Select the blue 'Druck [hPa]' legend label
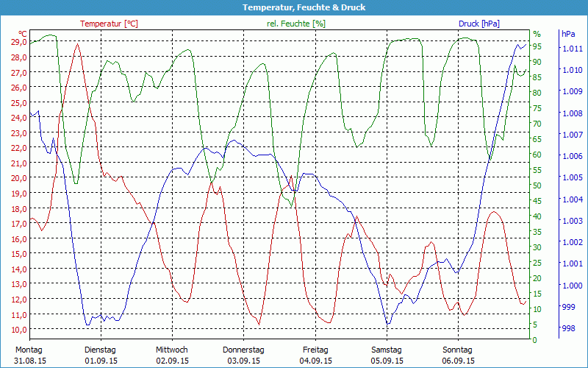The width and height of the screenshot is (588, 368). click(479, 24)
